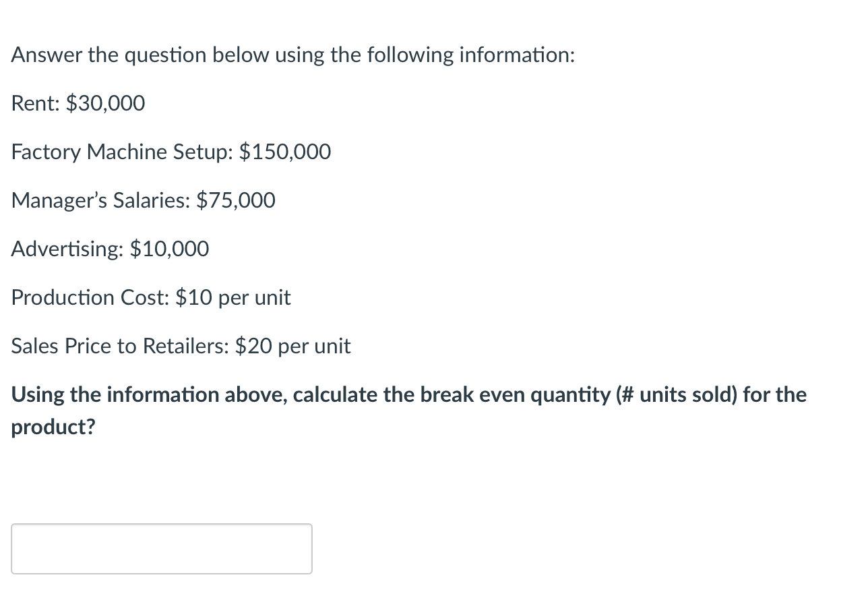Select the Production Cost per unit line
This screenshot has height=592, width=868.
pos(150,297)
